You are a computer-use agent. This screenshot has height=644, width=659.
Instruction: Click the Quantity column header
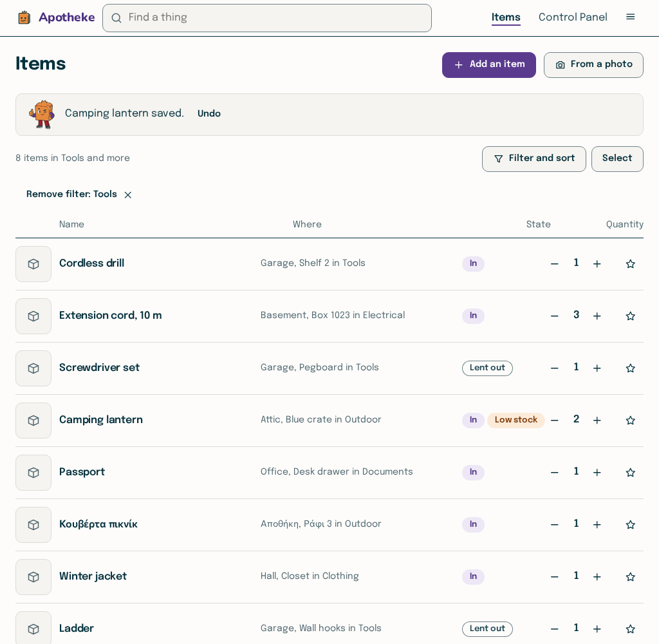(x=624, y=225)
